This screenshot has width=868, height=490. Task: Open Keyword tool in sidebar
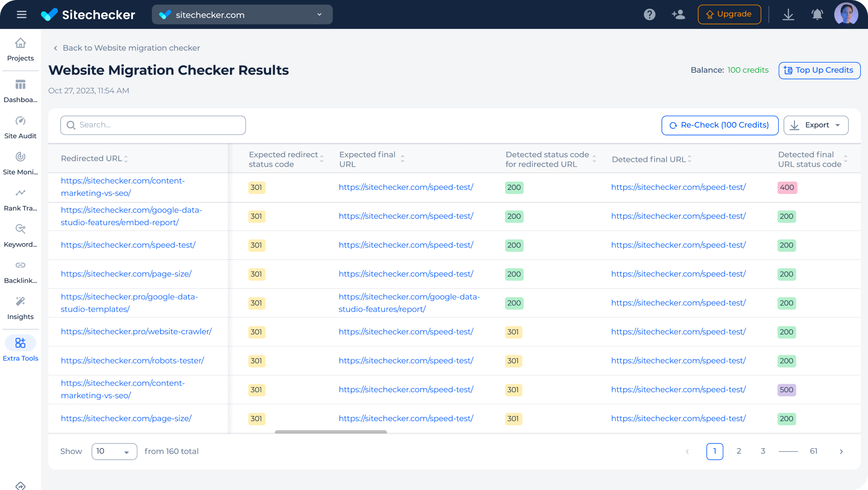(x=20, y=236)
